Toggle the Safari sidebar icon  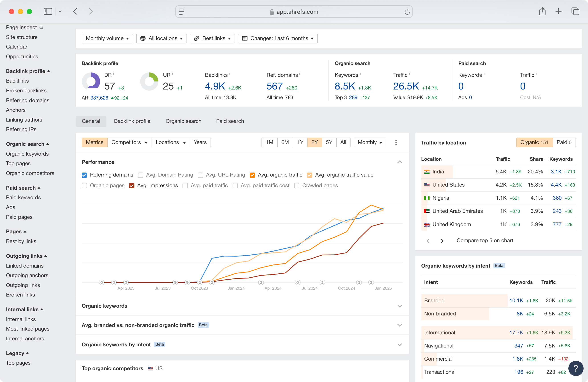(48, 11)
